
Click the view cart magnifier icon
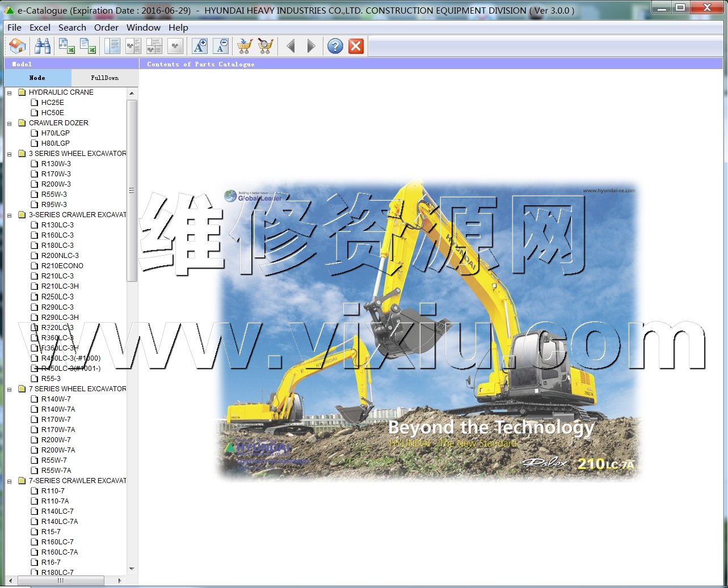(x=265, y=46)
